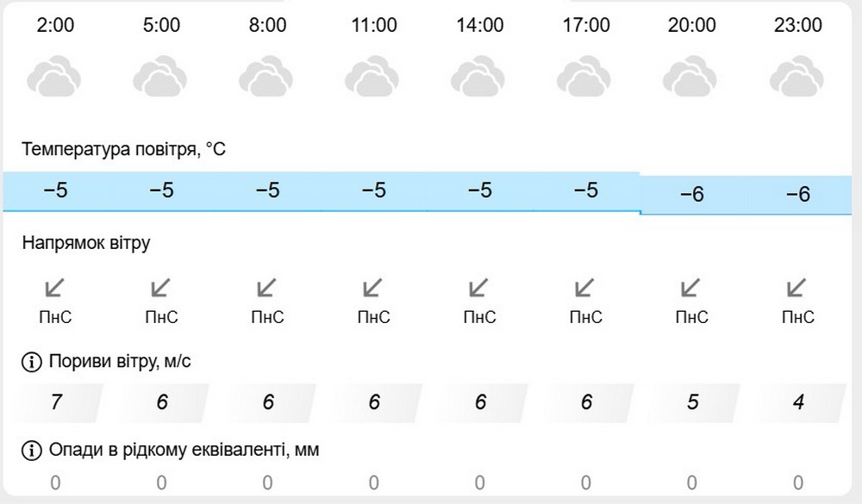Select wind gust value 4 at 23:00

point(798,402)
